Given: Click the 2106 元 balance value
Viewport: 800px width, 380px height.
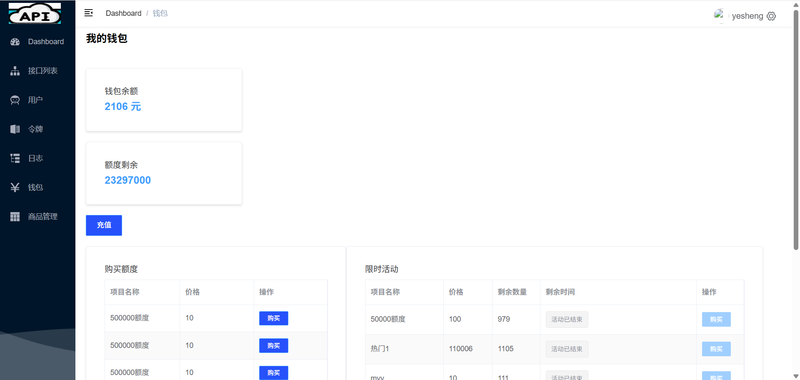Looking at the screenshot, I should click(x=123, y=107).
